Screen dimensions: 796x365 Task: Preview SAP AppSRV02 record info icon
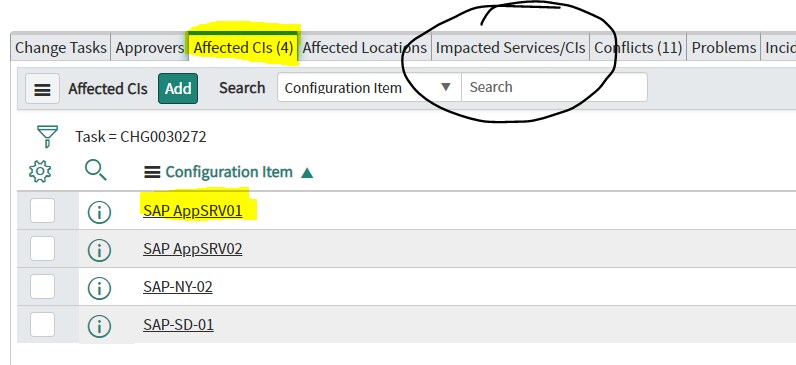coord(99,250)
